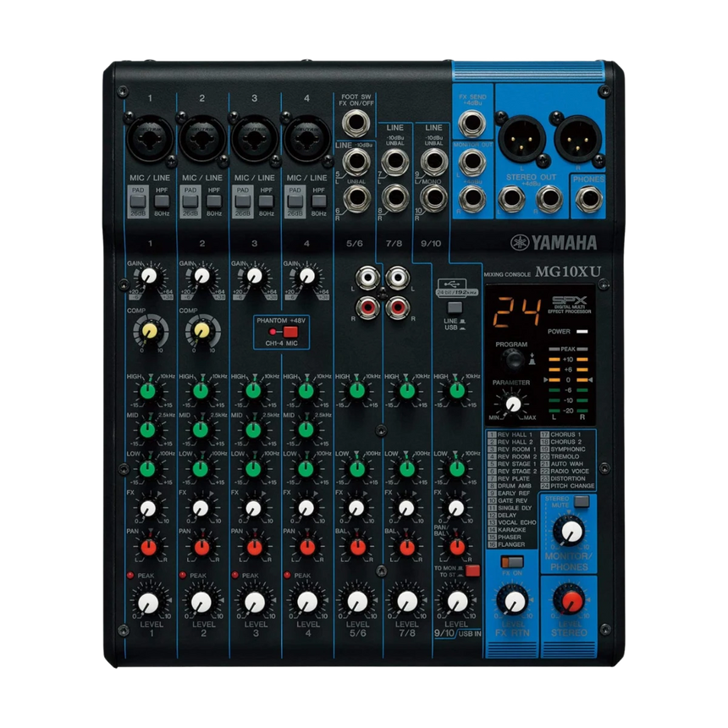Viewport: 728px width, 728px height.
Task: Toggle the channel 3 HPF 80Hz switch
Action: (x=266, y=201)
